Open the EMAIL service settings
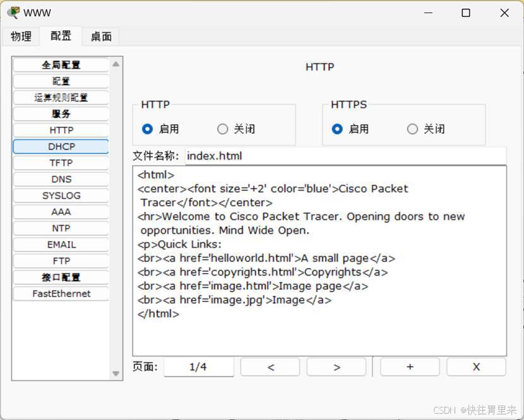 [61, 245]
